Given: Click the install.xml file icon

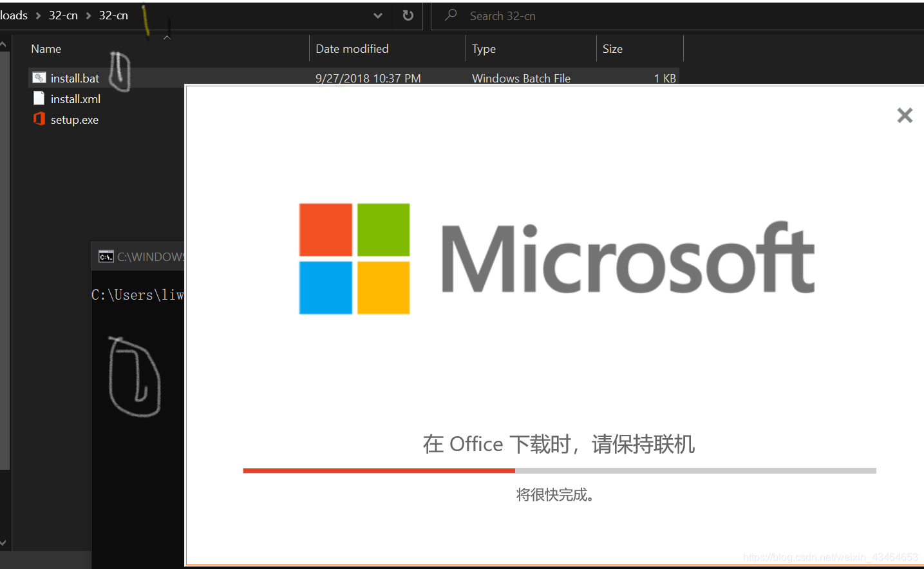Looking at the screenshot, I should pos(39,99).
